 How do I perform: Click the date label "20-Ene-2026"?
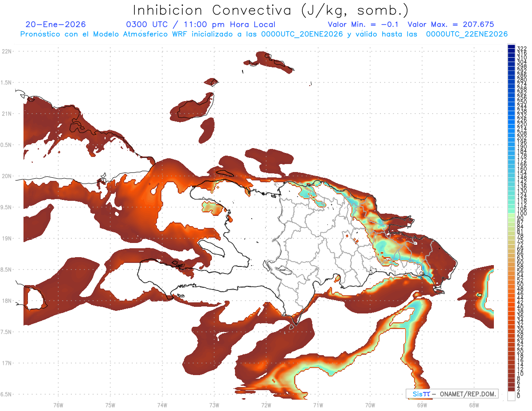pos(56,24)
